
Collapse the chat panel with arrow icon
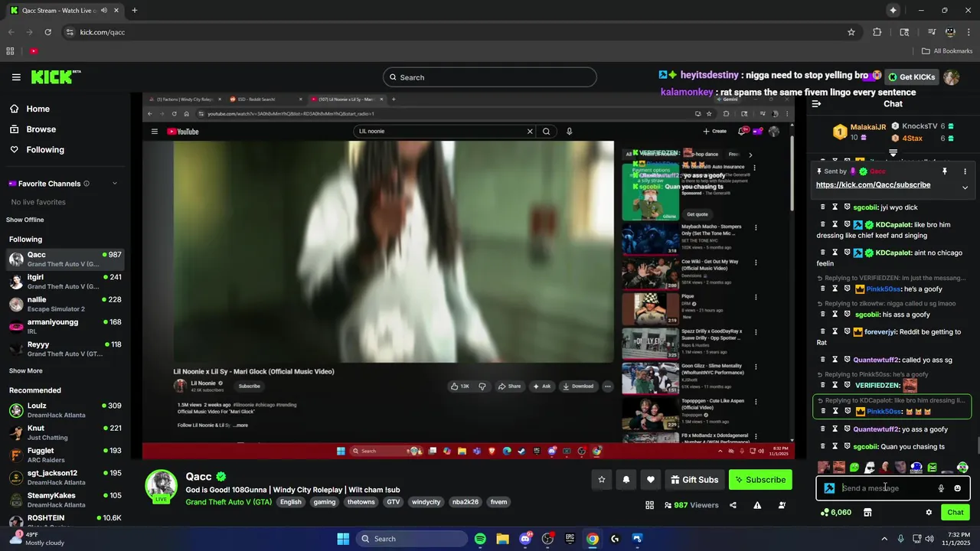click(x=816, y=104)
